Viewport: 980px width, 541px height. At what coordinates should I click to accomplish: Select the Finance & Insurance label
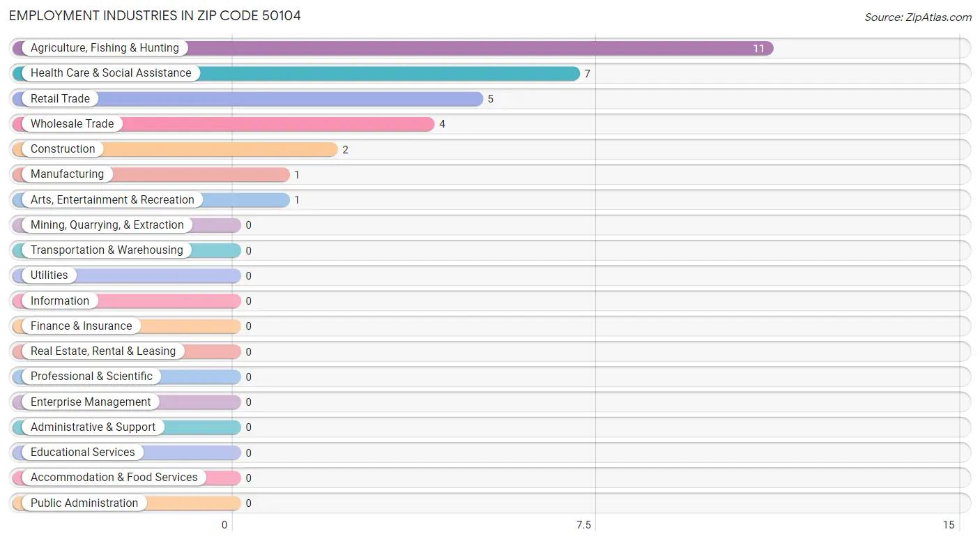tap(81, 326)
